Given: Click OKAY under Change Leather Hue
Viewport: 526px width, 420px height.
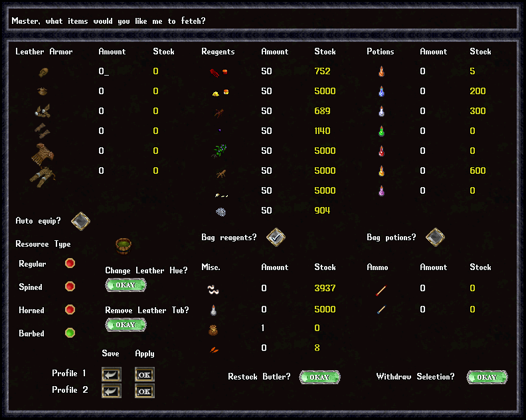Looking at the screenshot, I should [126, 285].
